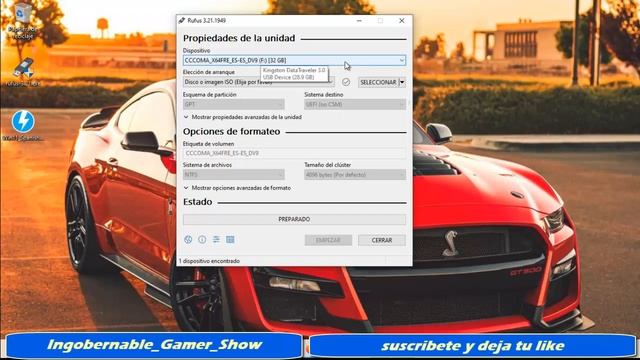The height and width of the screenshot is (360, 640).
Task: Open the Rufus language globe icon
Action: tap(188, 240)
